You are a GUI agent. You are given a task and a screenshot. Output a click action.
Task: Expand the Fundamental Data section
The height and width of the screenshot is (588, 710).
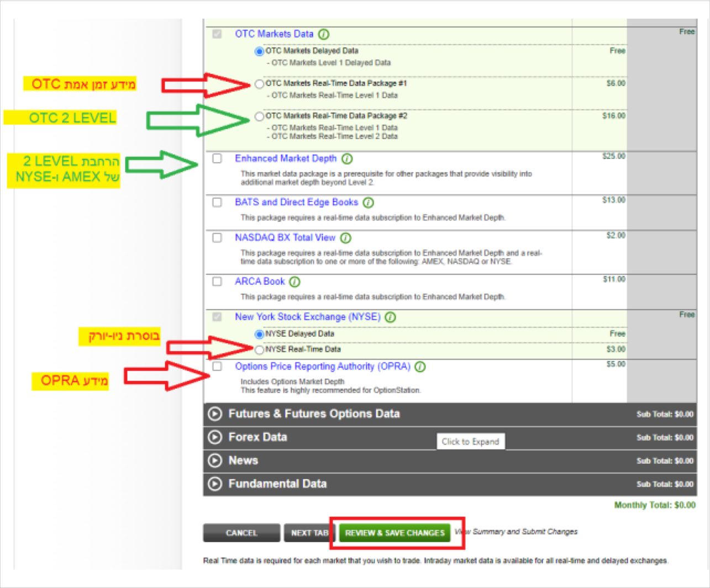click(x=214, y=484)
